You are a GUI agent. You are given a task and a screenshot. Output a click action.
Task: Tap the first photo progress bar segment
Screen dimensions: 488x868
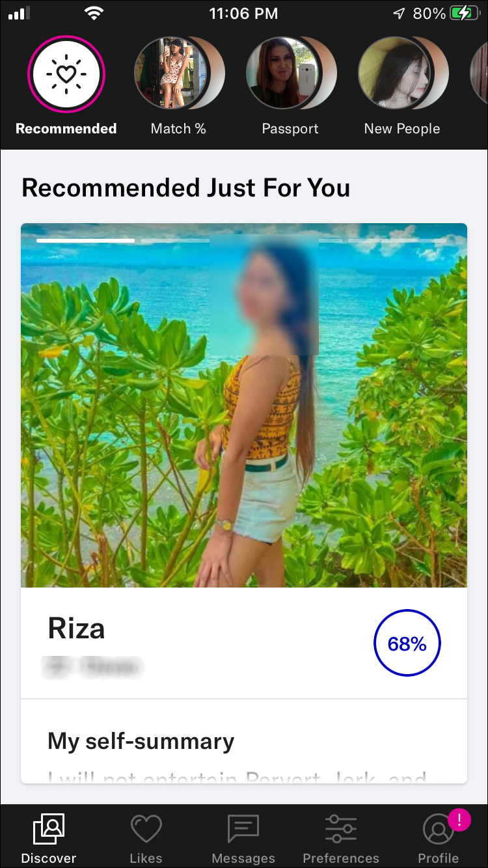(85, 240)
